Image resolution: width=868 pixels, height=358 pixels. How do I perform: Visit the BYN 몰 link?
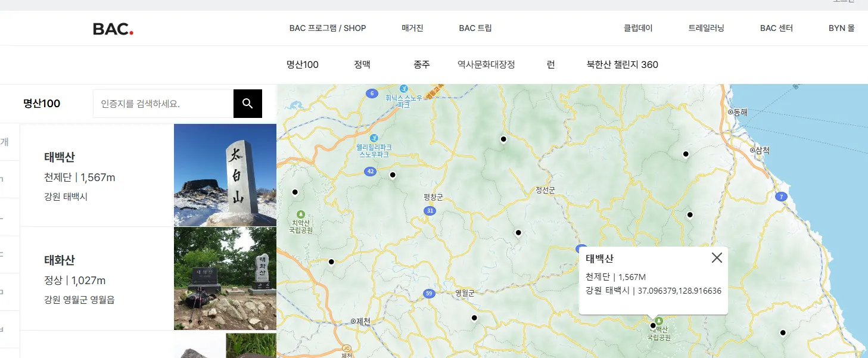841,28
